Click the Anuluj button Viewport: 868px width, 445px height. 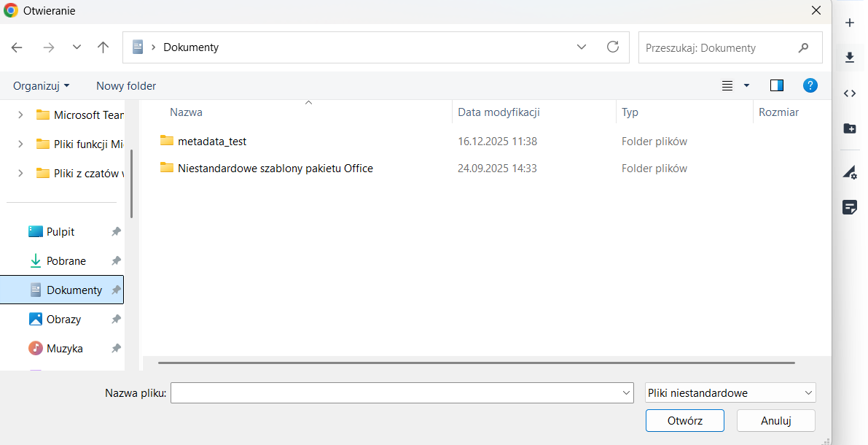(775, 420)
